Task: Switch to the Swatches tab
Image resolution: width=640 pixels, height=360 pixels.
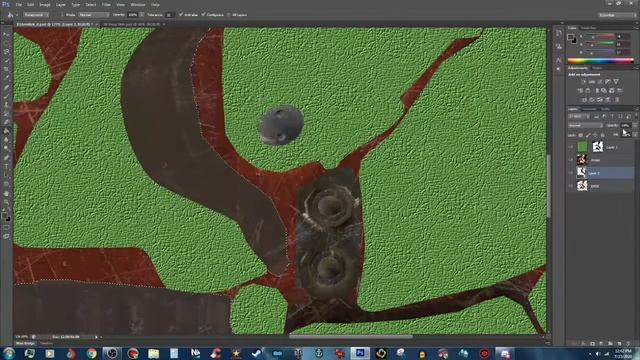Action: coord(588,28)
